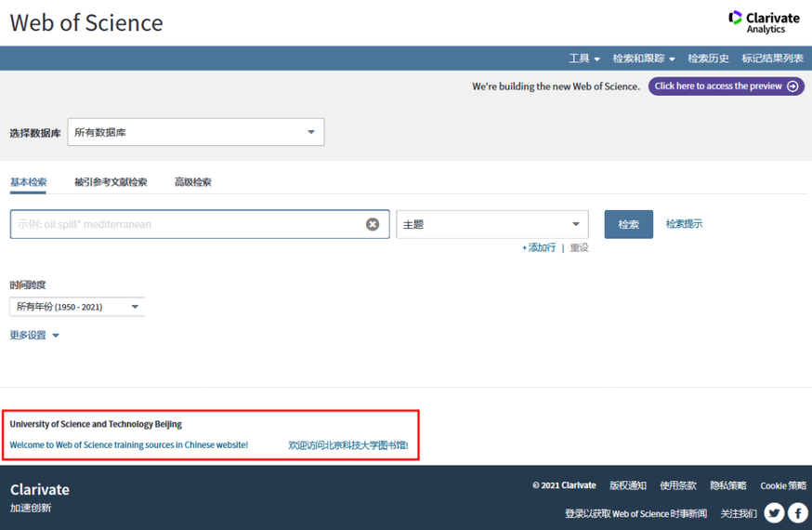Switch to the 高级检索 tab
The width and height of the screenshot is (812, 530).
(192, 182)
